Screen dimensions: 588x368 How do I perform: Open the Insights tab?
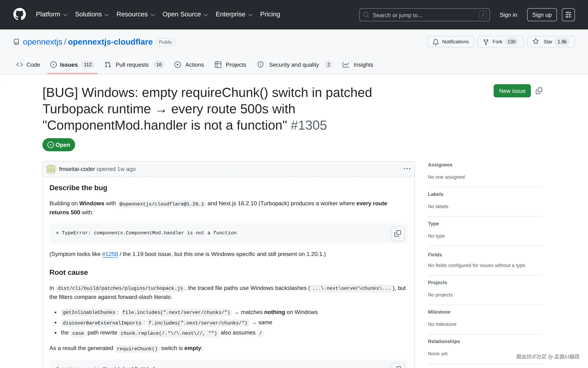[358, 65]
